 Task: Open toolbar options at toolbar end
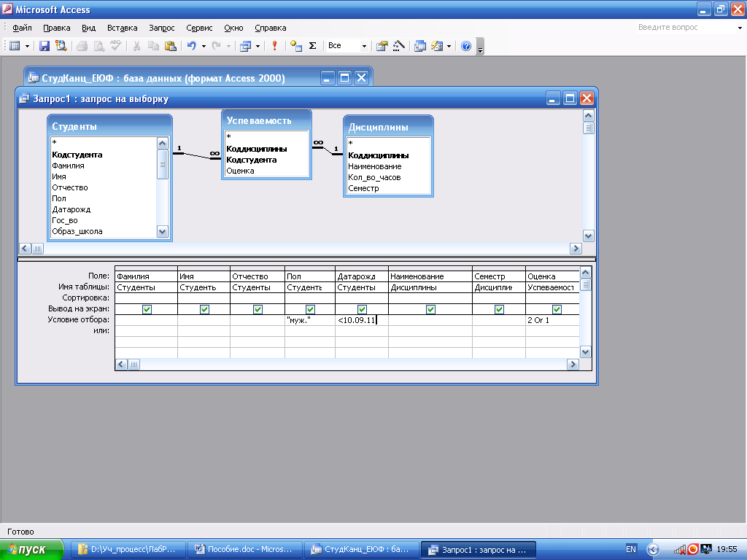480,47
